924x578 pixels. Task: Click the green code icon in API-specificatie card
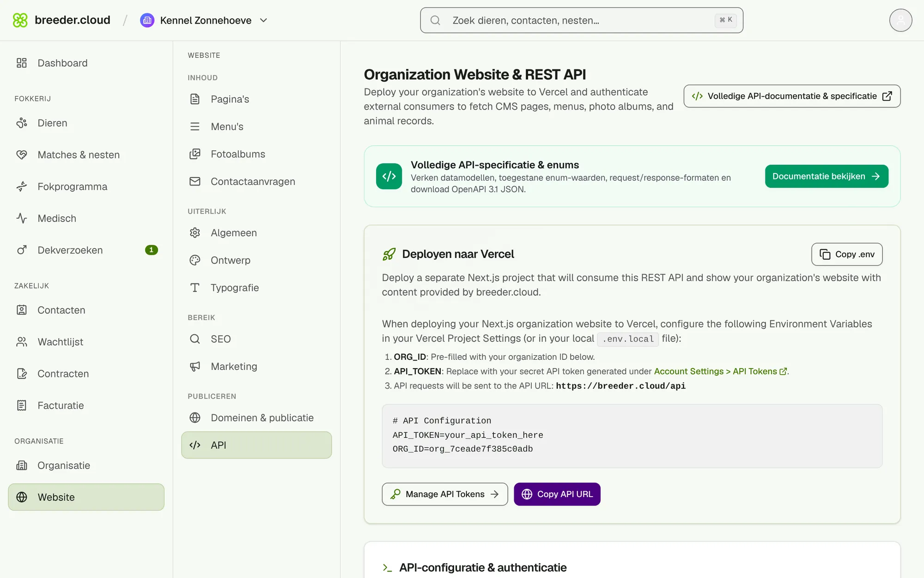389,176
